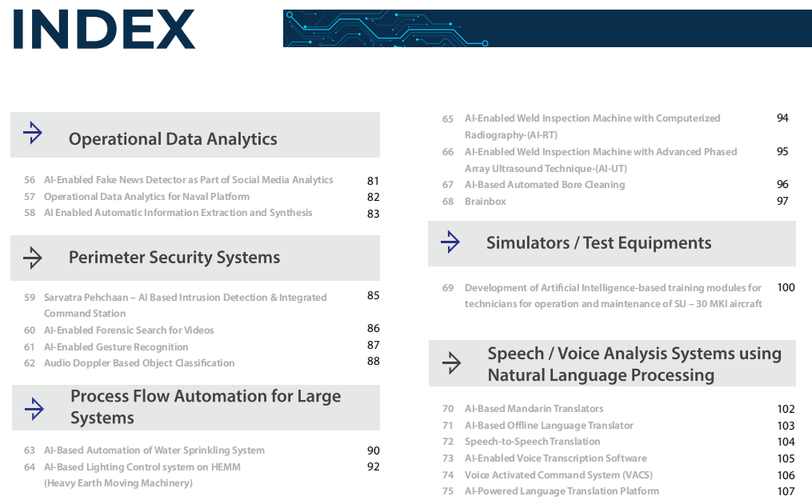Open the Simulators / Test Equipments section heading
This screenshot has height=504, width=812.
598,243
